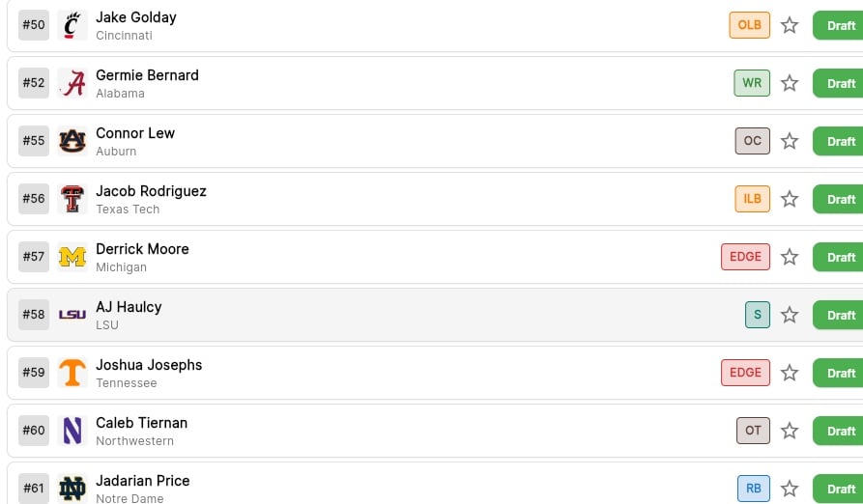Click the Michigan team logo
Image resolution: width=863 pixels, height=504 pixels.
[x=72, y=257]
